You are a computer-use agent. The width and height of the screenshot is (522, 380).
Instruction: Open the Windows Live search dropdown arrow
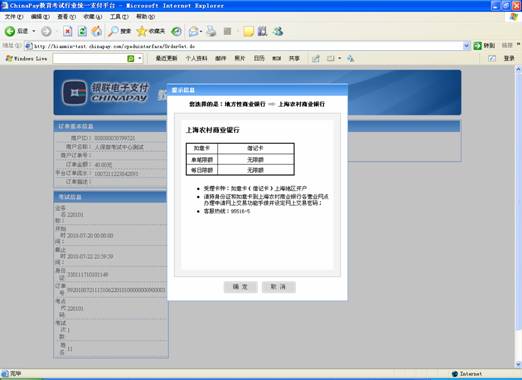[x=140, y=59]
